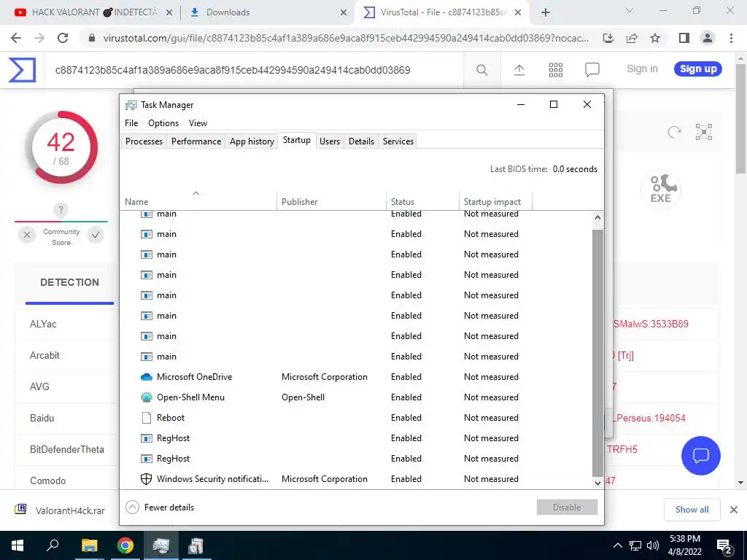Open ValorantH4ck.rar download item
The width and height of the screenshot is (747, 560).
tap(60, 510)
